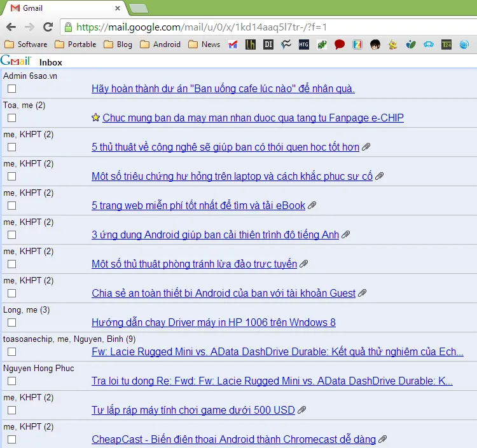Screen dimensions: 477x448
Task: Open the HTG bookmark icon
Action: click(304, 44)
